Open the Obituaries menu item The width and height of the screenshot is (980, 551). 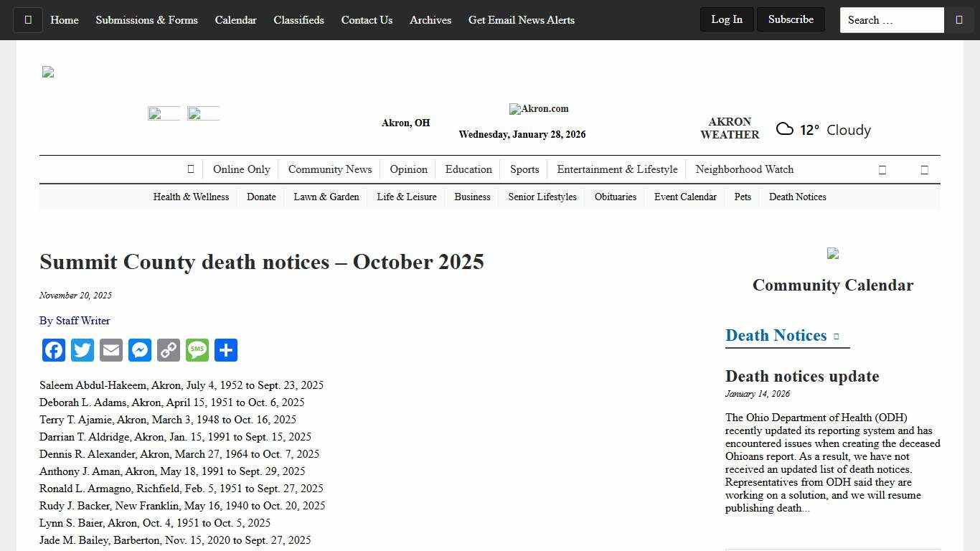[615, 197]
